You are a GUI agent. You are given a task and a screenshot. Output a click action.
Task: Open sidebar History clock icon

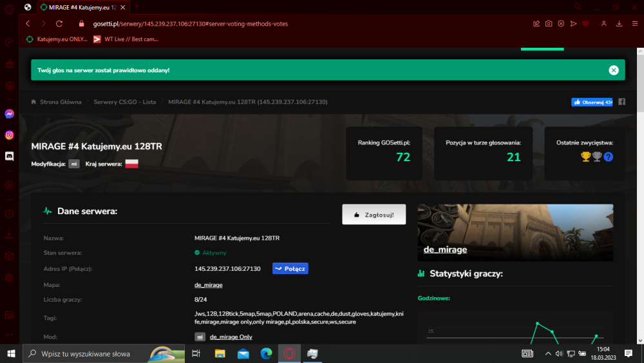click(x=10, y=214)
